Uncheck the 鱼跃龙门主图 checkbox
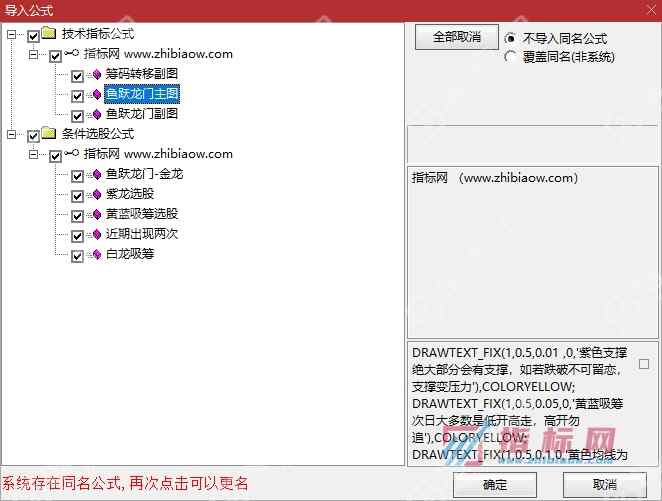 click(77, 96)
